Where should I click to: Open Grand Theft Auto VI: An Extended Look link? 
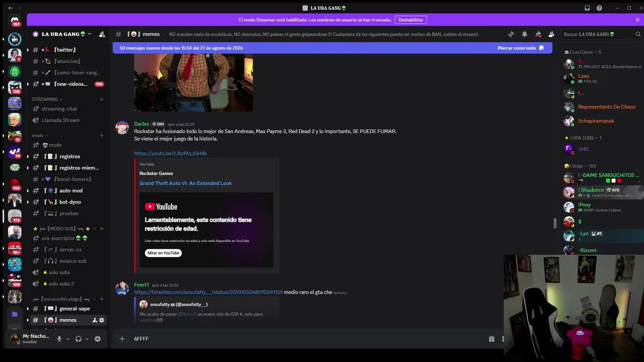[186, 184]
